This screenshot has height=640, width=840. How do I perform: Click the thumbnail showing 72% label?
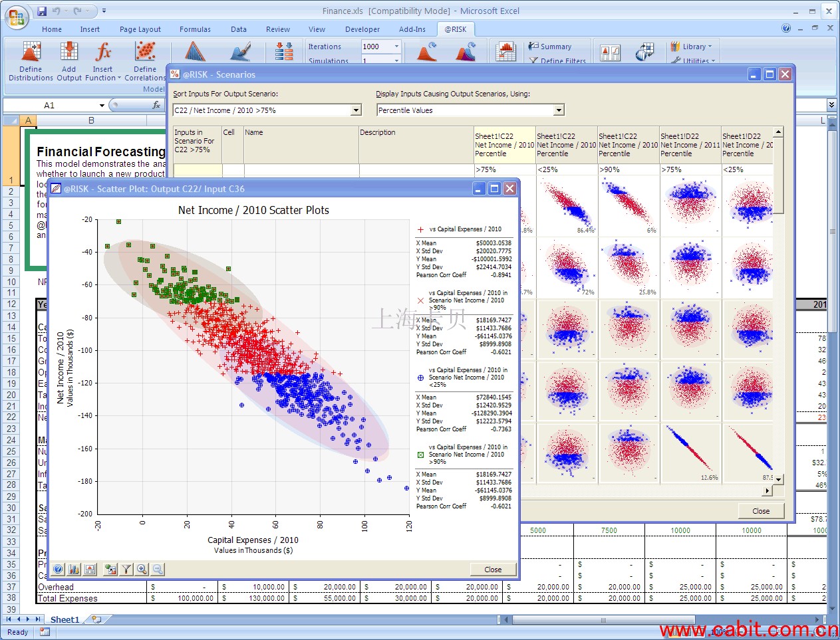coord(567,267)
